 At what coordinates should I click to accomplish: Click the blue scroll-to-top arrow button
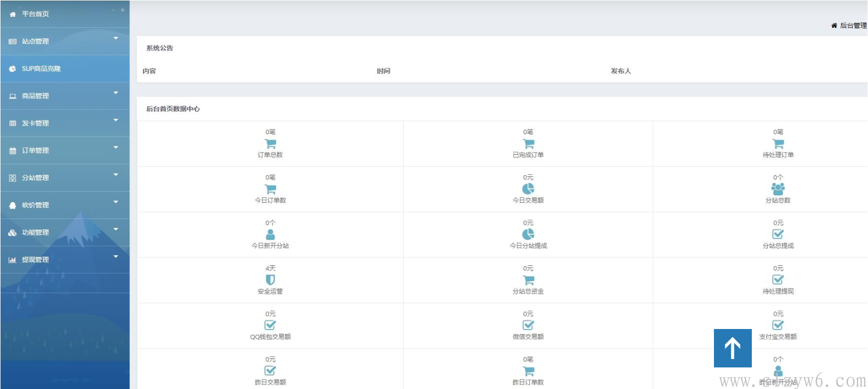[732, 348]
